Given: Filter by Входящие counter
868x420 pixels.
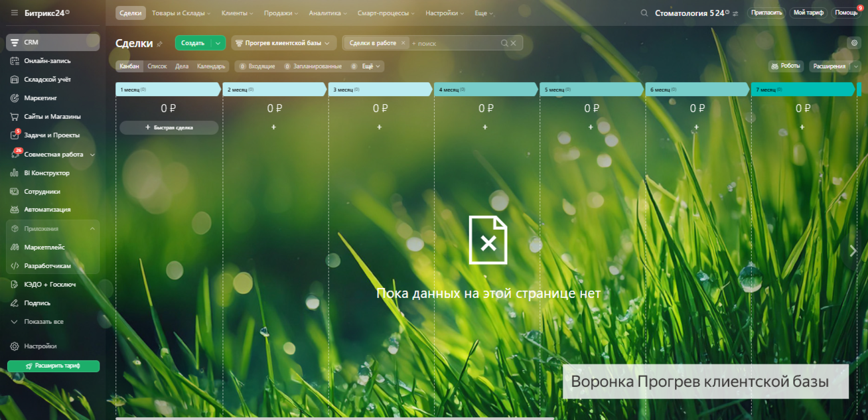Looking at the screenshot, I should click(x=257, y=66).
